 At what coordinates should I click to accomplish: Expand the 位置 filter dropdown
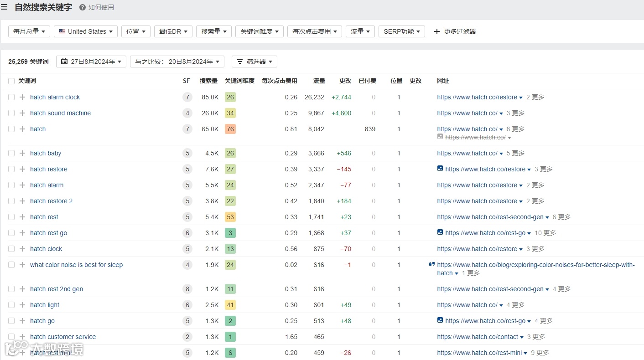click(136, 31)
